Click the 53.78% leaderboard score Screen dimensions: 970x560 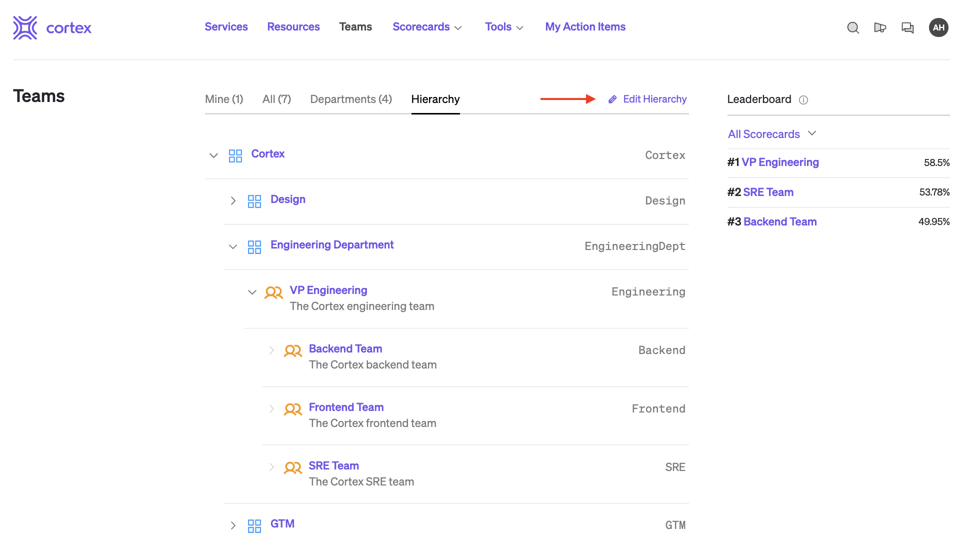pyautogui.click(x=934, y=192)
